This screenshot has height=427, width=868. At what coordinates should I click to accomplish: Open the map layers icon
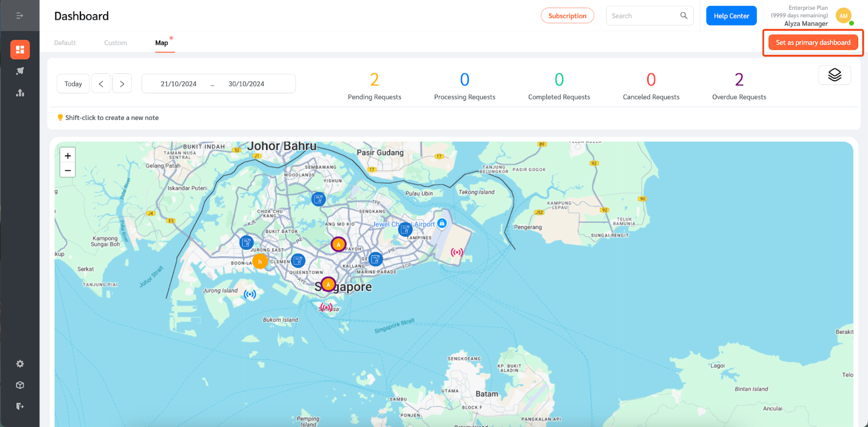[834, 75]
